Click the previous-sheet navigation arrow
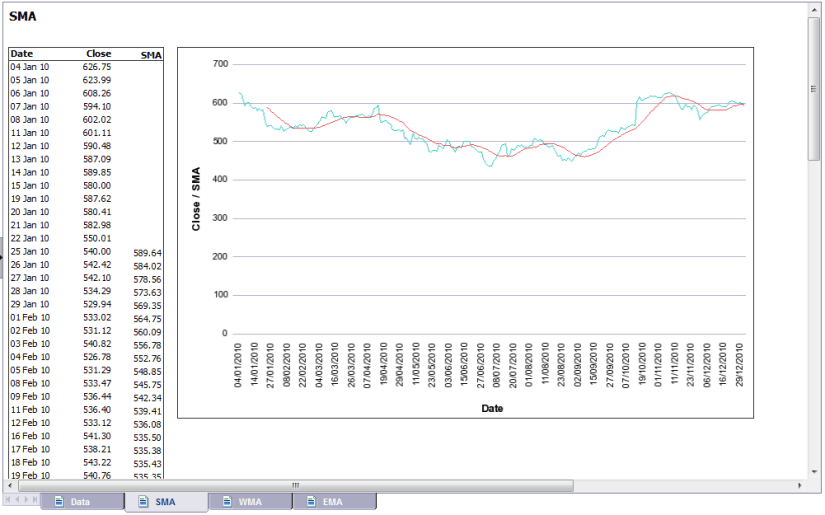The height and width of the screenshot is (515, 825). click(17, 499)
